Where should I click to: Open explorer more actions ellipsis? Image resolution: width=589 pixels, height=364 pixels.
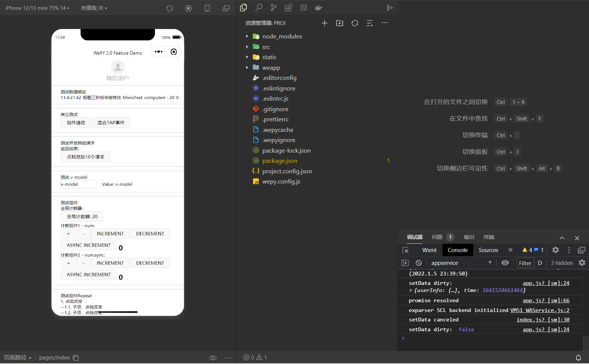[x=385, y=23]
